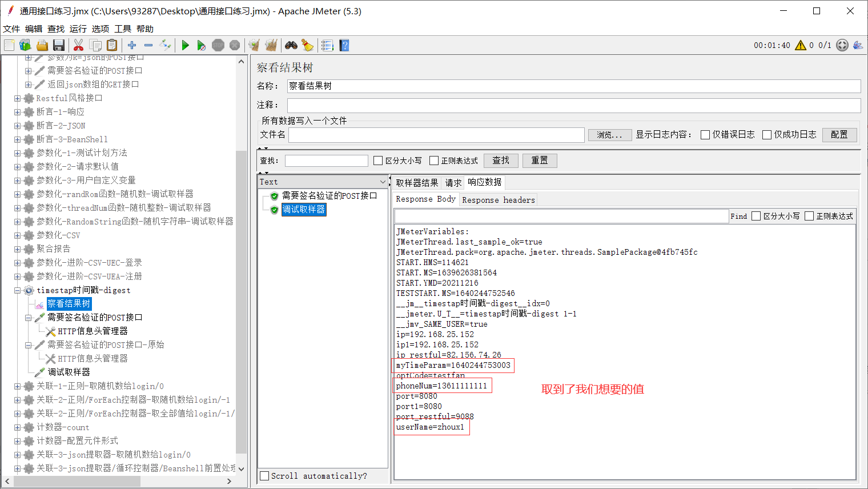The height and width of the screenshot is (489, 868).
Task: Click the Shutdown test icon
Action: tap(235, 45)
